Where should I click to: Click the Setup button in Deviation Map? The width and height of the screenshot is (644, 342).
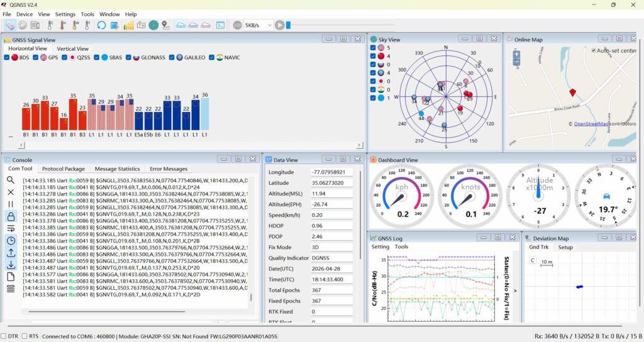tap(565, 247)
